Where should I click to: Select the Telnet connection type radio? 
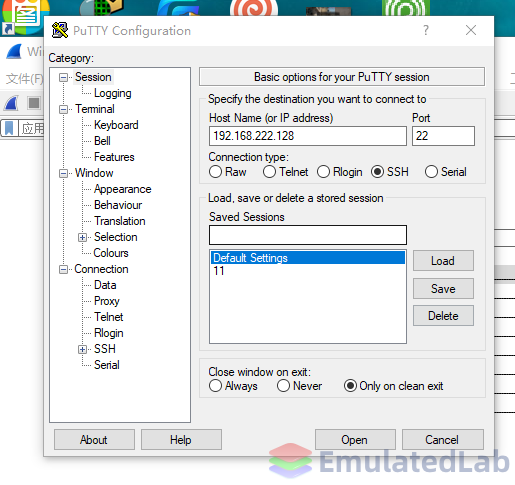pos(269,172)
